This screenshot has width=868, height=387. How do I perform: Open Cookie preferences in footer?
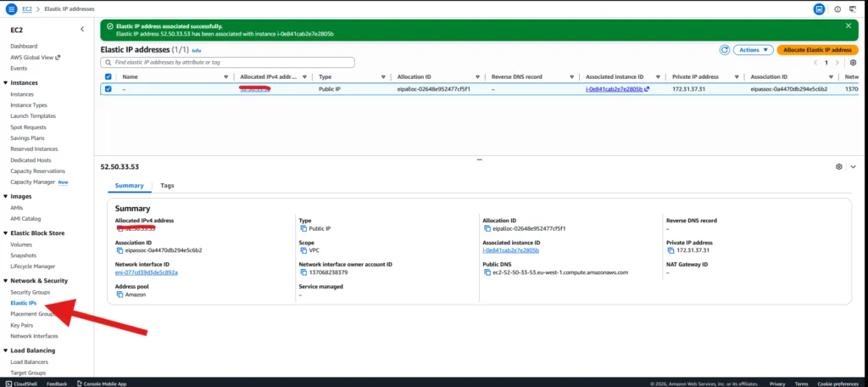[x=837, y=384]
